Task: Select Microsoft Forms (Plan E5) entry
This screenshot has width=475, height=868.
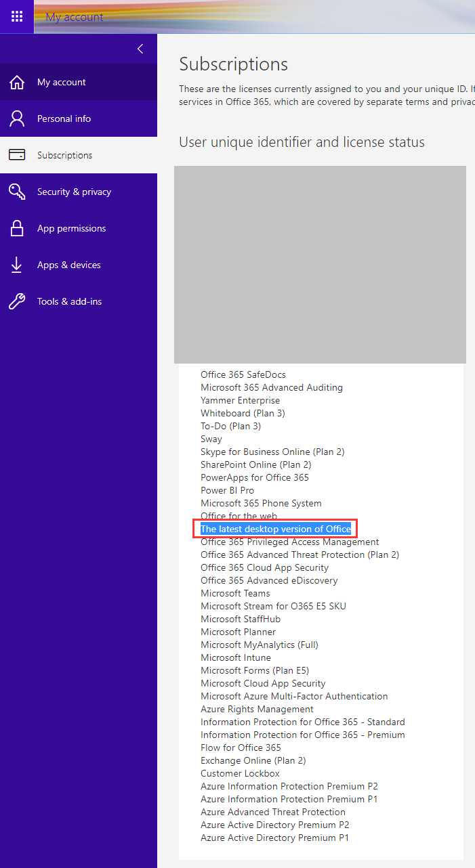Action: point(255,670)
